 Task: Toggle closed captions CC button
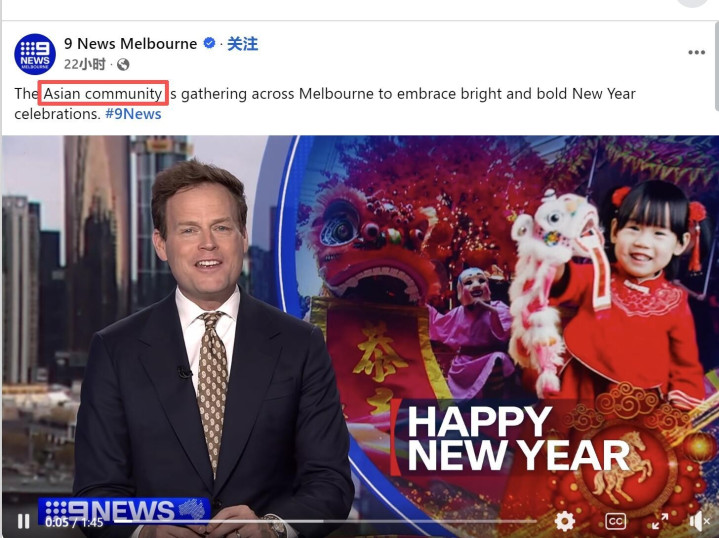[x=615, y=521]
